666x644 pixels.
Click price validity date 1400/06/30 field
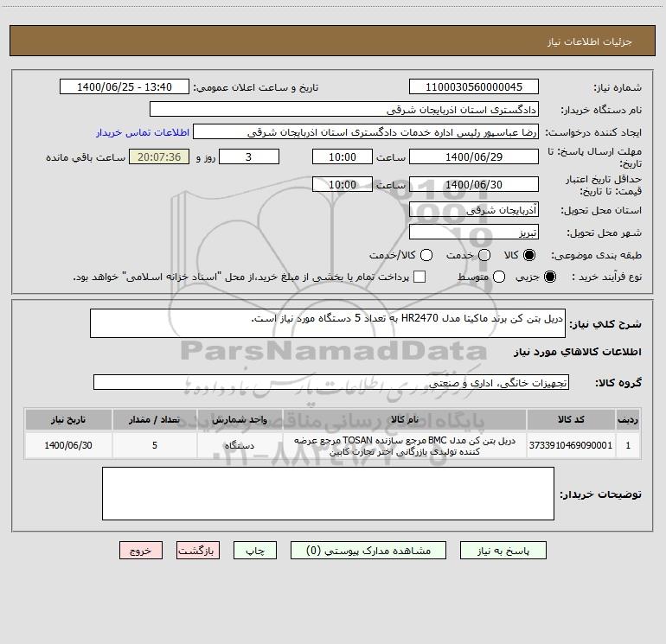tap(474, 185)
